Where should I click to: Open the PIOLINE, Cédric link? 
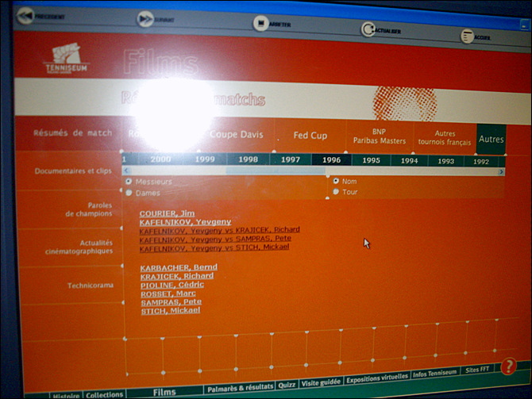coord(172,285)
